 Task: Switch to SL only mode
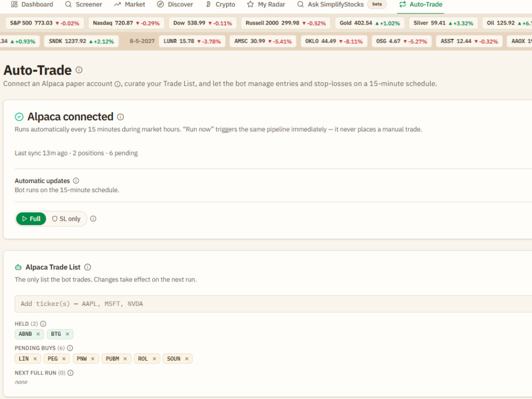(x=66, y=219)
